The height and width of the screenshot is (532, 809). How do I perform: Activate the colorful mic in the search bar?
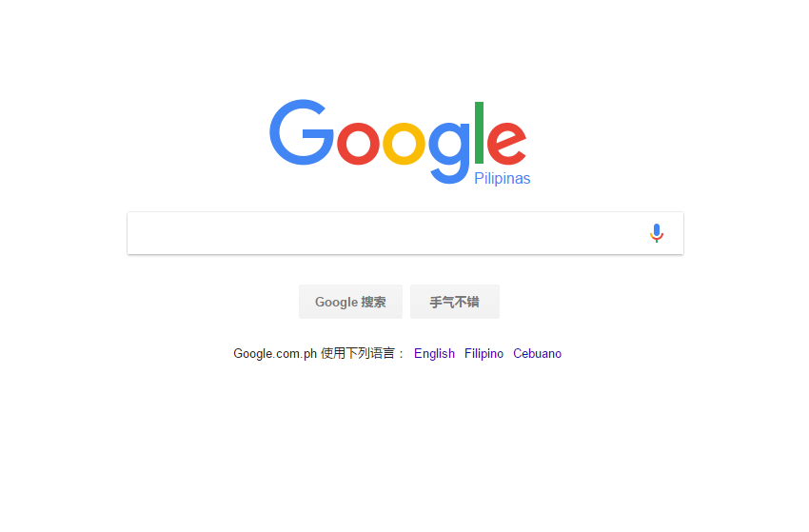click(x=657, y=233)
